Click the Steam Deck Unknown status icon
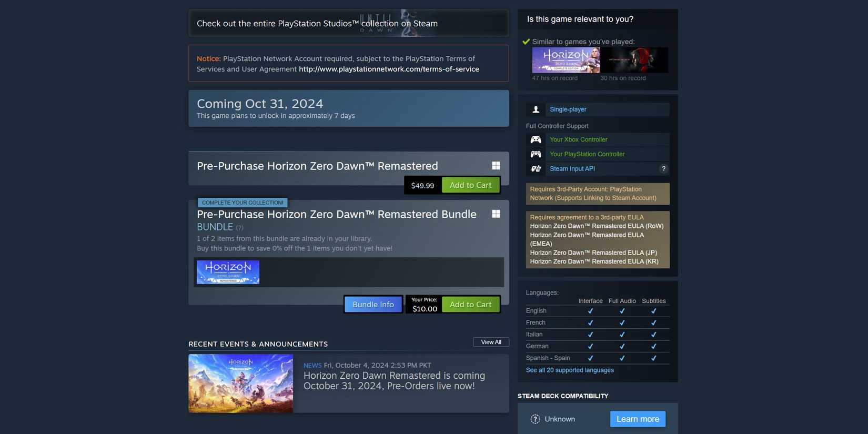The image size is (868, 434). (536, 419)
